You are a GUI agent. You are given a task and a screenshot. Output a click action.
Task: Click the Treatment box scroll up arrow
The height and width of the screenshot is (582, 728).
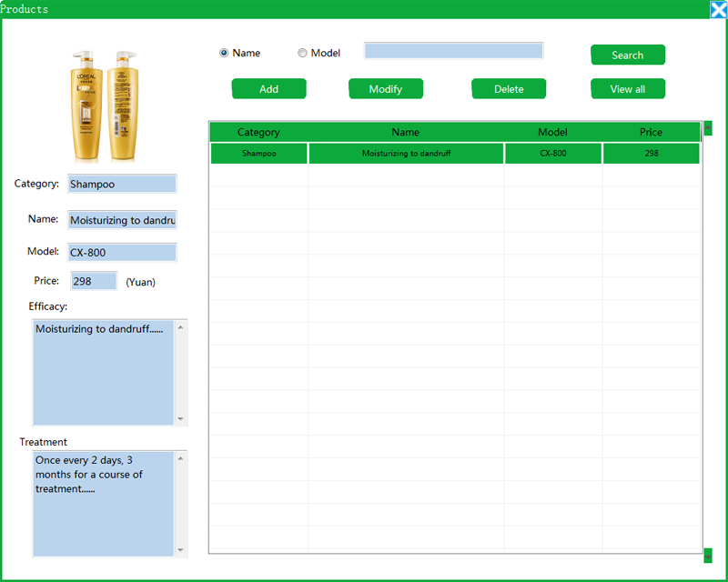coord(180,458)
